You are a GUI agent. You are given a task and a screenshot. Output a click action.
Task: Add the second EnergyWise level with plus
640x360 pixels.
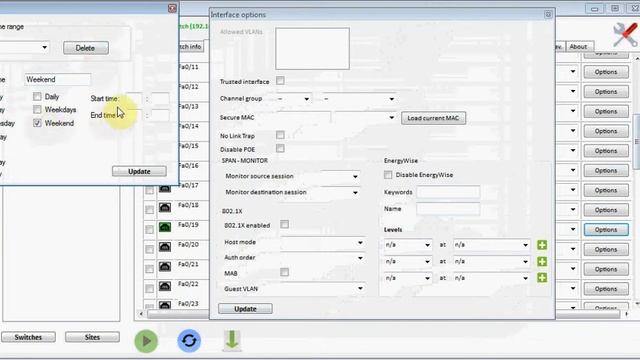click(542, 261)
